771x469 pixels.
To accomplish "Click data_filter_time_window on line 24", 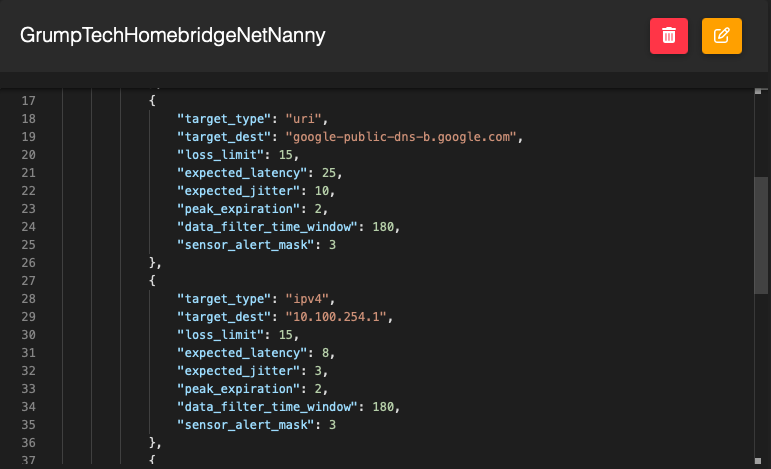I will (267, 227).
